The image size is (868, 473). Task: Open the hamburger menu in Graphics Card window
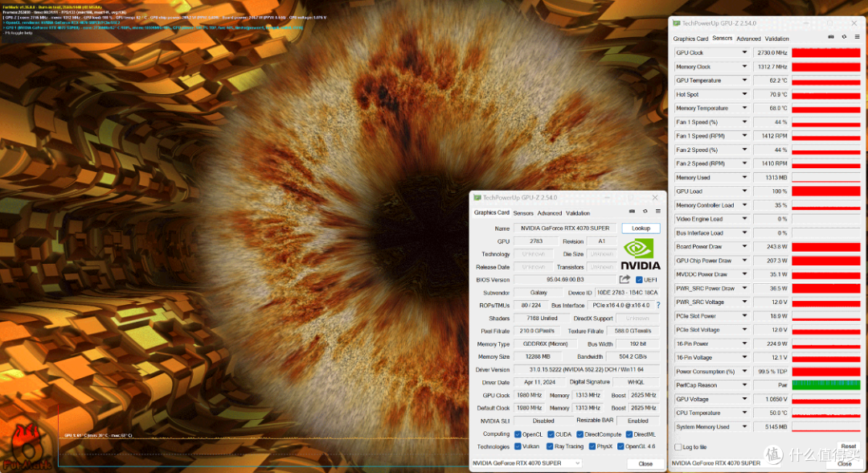(x=658, y=212)
